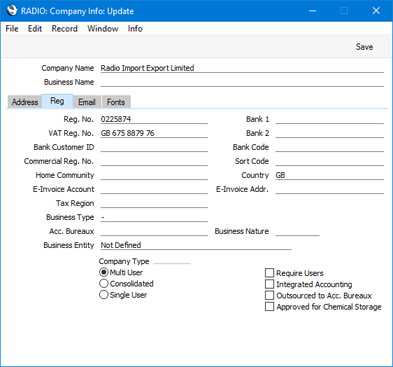The width and height of the screenshot is (393, 367).
Task: Click the Sort Code field
Action: point(329,161)
